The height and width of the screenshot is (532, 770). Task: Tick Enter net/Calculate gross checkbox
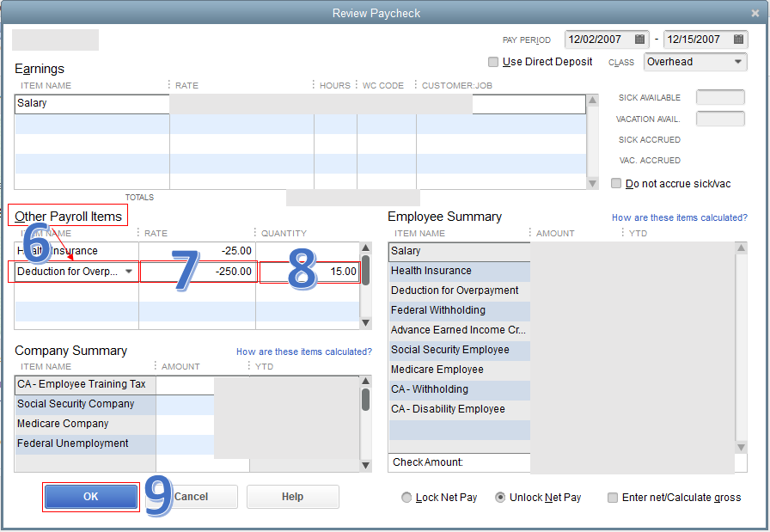613,498
